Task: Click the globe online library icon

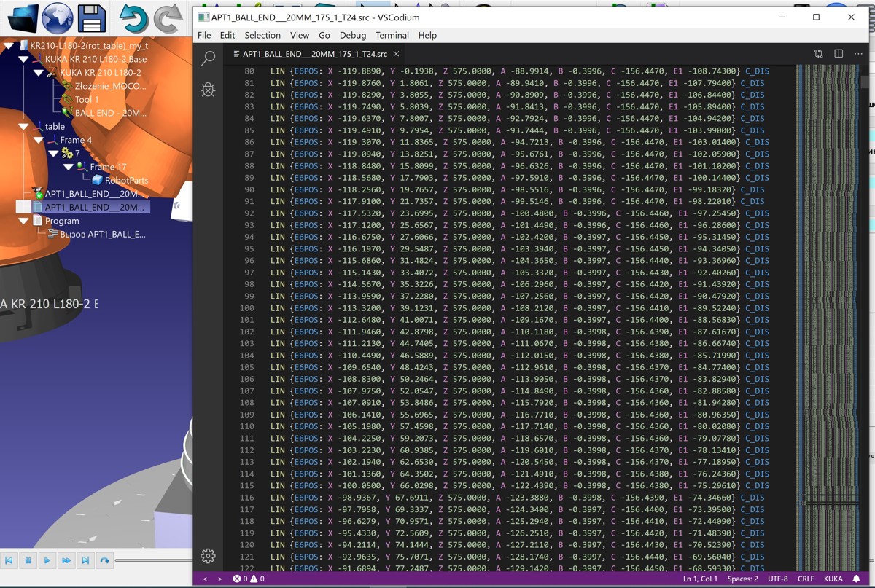Action: click(x=57, y=17)
